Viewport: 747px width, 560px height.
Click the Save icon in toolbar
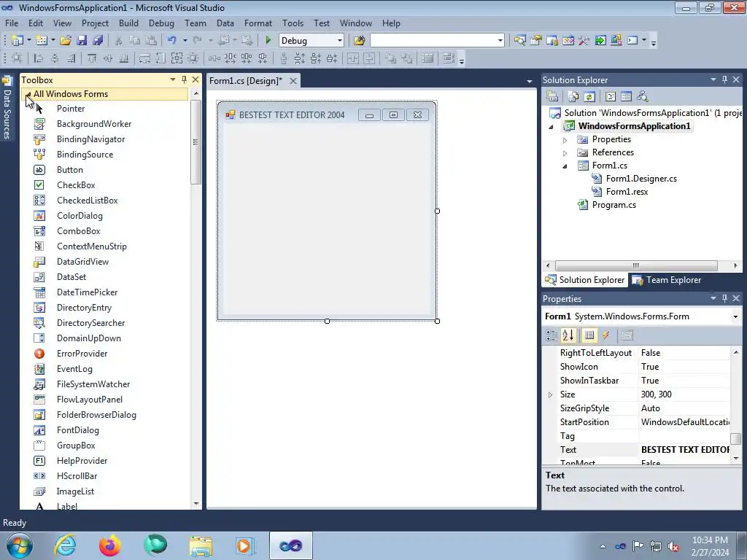click(x=82, y=41)
